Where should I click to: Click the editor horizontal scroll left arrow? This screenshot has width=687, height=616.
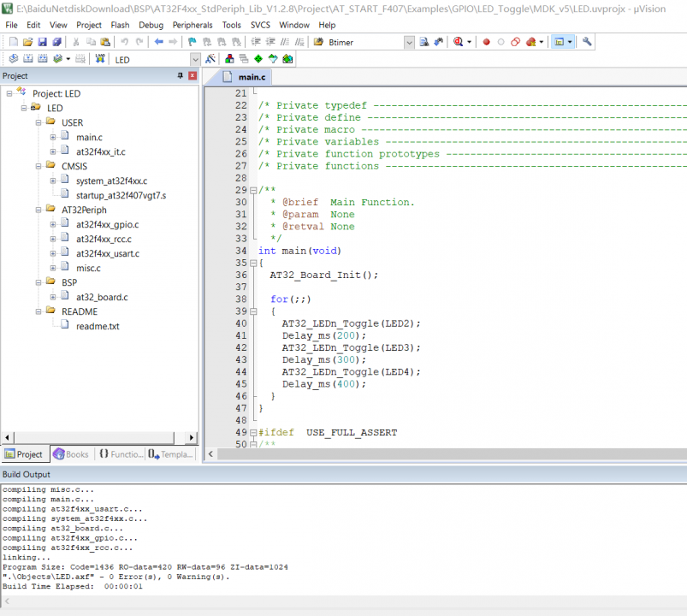tap(210, 454)
